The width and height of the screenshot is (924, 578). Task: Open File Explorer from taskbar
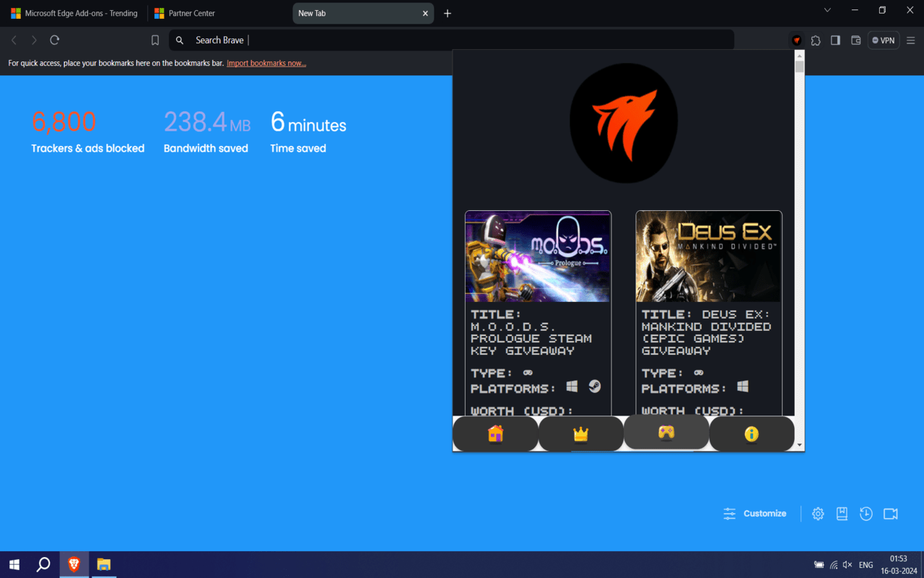(x=103, y=564)
